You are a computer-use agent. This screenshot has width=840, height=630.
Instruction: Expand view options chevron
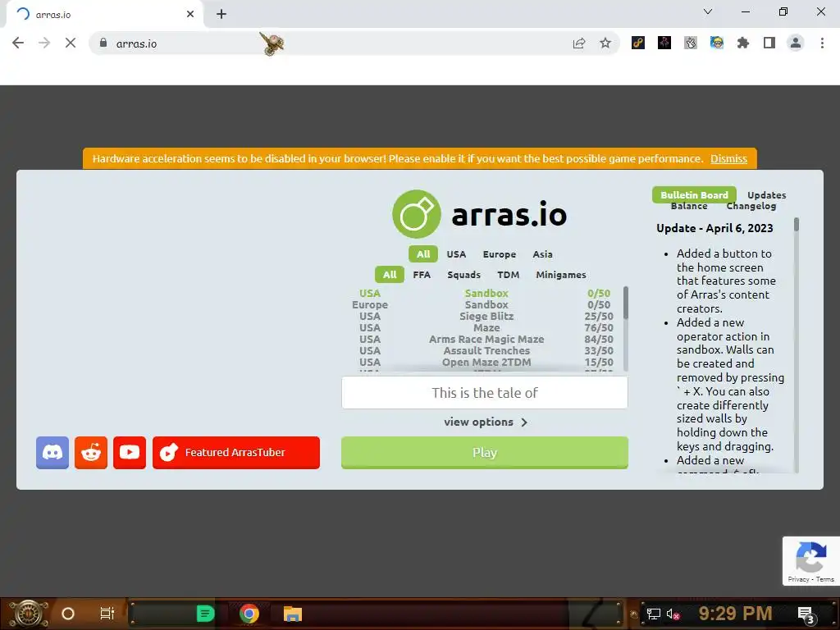[x=524, y=422]
